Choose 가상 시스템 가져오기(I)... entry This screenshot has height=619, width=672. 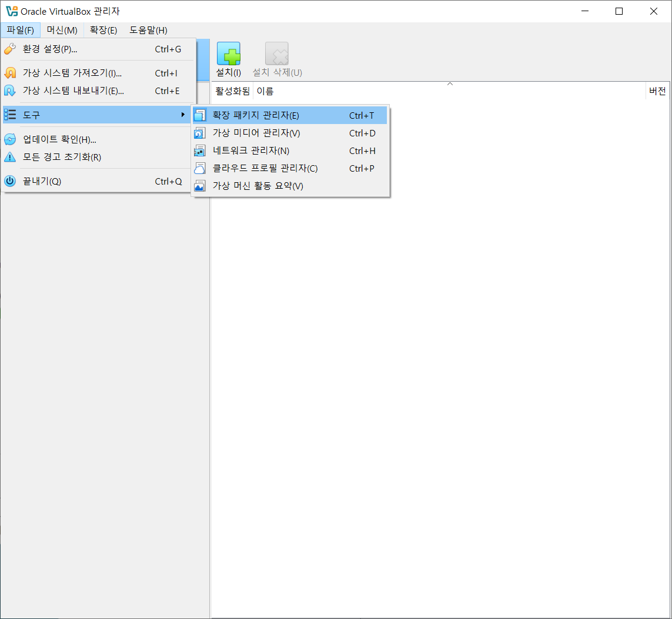[99, 73]
